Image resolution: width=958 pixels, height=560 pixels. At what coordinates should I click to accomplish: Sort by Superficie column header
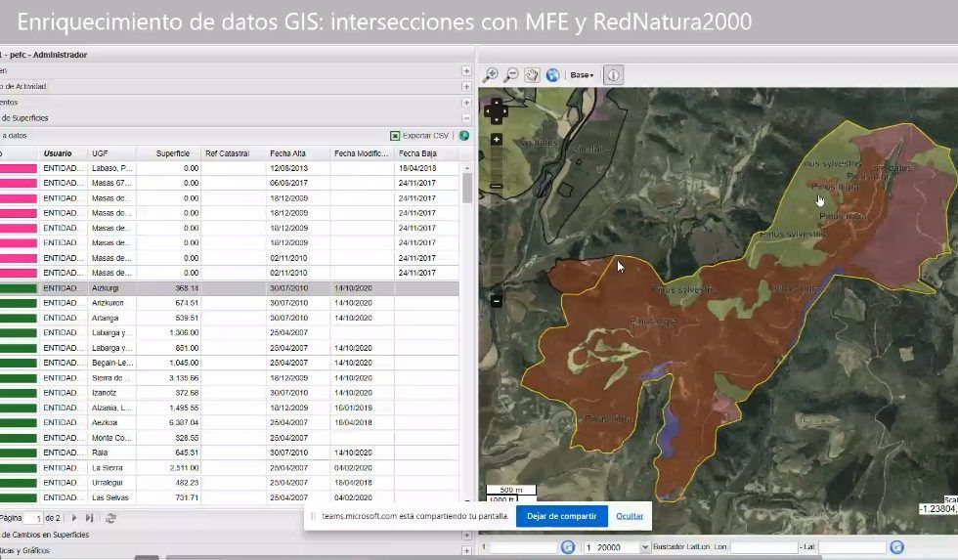[x=168, y=153]
